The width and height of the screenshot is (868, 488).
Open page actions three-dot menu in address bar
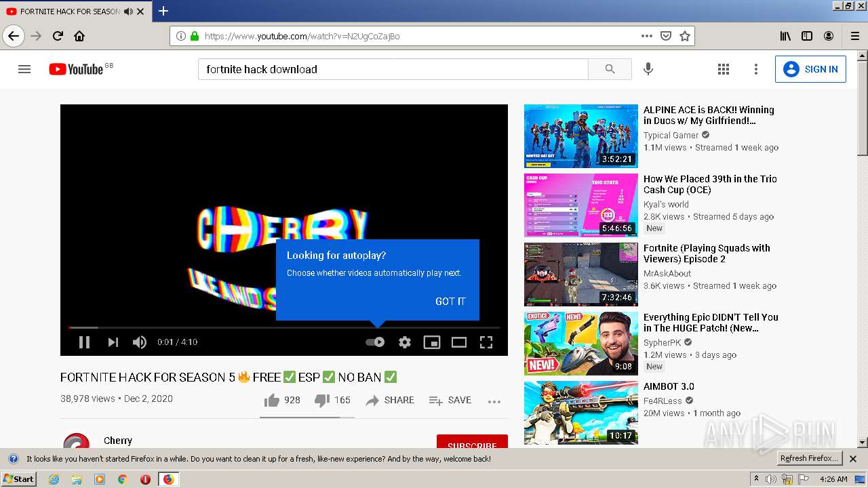pos(647,36)
